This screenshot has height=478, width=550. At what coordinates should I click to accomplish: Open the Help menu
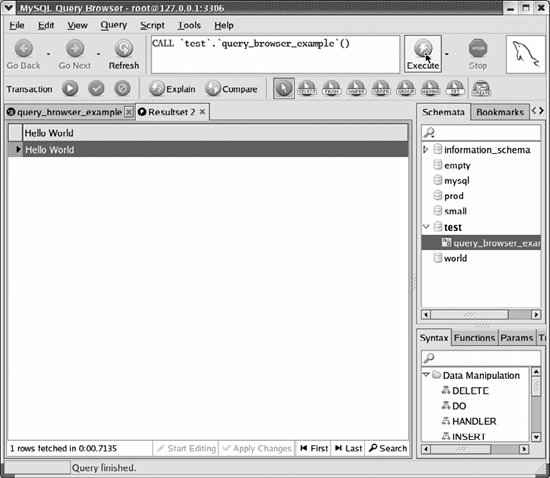224,25
